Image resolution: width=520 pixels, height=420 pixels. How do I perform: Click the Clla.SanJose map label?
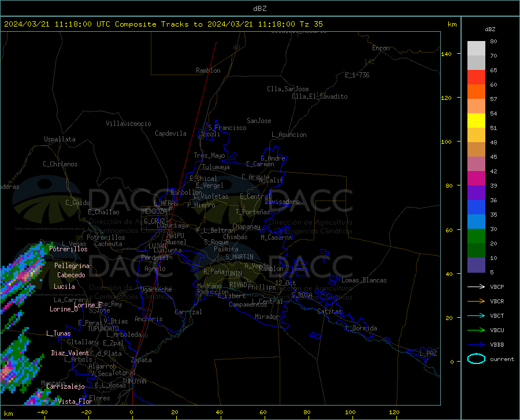[288, 89]
